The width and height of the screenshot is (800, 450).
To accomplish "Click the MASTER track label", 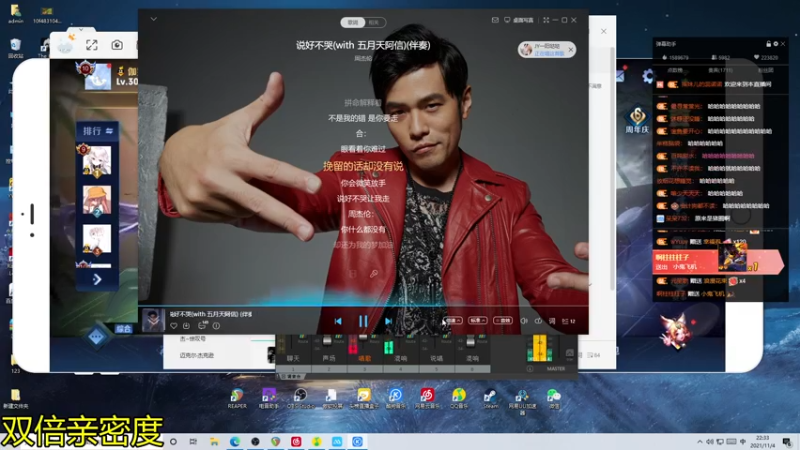I will 556,368.
